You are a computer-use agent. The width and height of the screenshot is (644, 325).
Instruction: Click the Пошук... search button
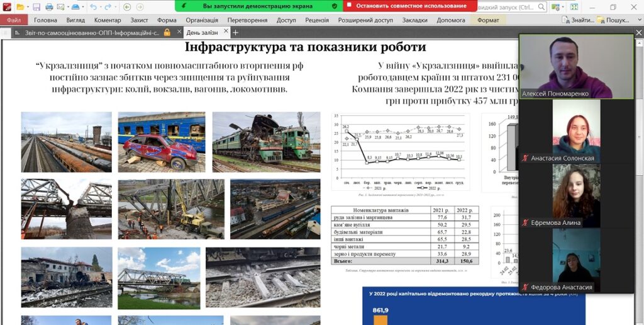[x=613, y=20]
